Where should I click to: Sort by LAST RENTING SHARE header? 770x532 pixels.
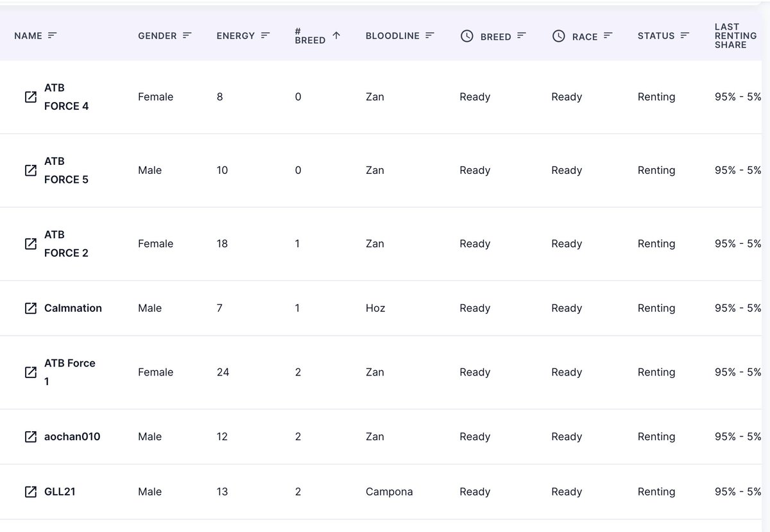(735, 36)
